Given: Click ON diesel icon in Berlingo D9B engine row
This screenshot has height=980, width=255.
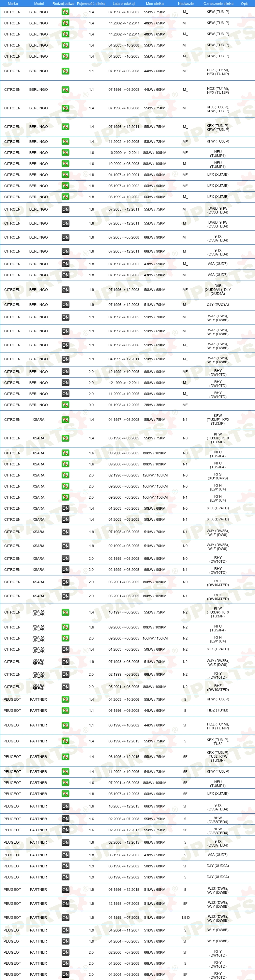Looking at the screenshot, I should click(66, 290).
